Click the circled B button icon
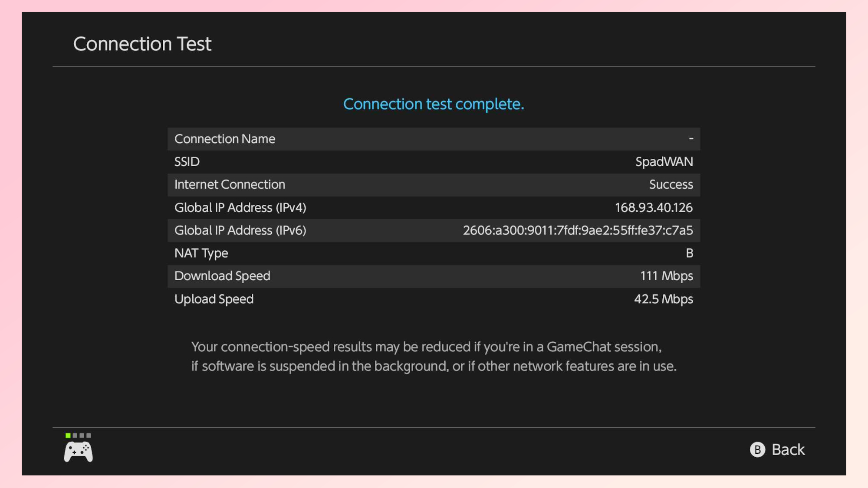The width and height of the screenshot is (868, 488). click(x=757, y=450)
